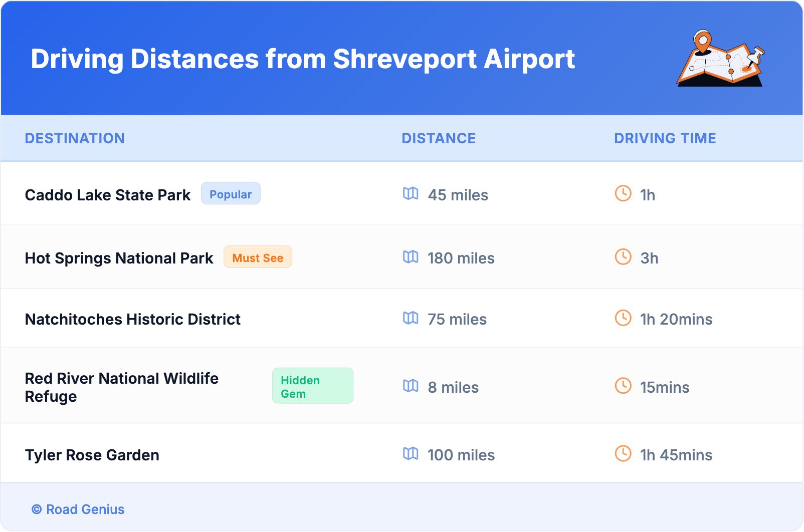
Task: Click the map icon beside 180 miles
Action: coord(411,257)
